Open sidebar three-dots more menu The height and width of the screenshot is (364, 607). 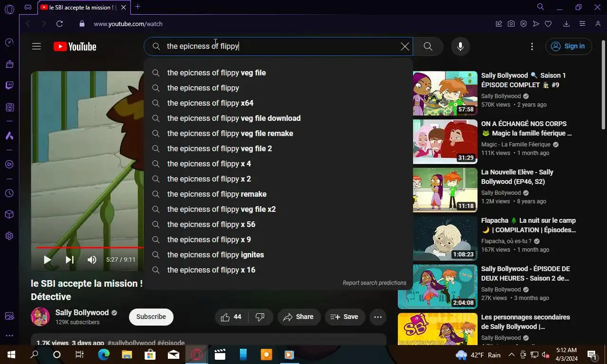pos(9,336)
